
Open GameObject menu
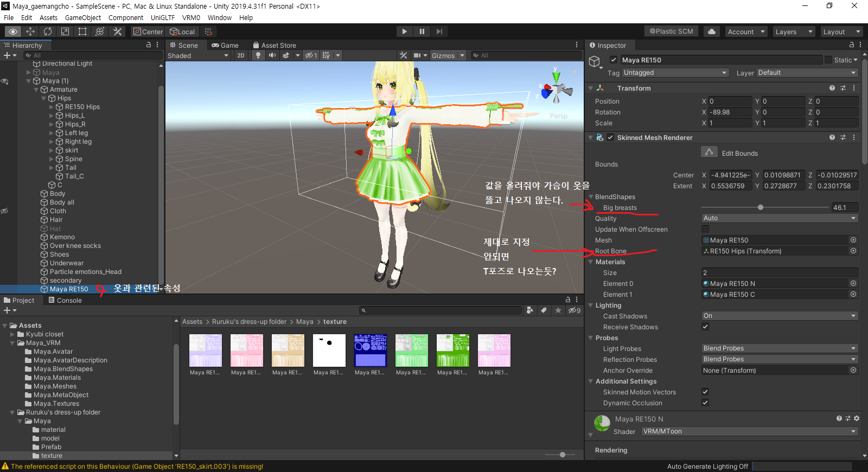(x=83, y=17)
